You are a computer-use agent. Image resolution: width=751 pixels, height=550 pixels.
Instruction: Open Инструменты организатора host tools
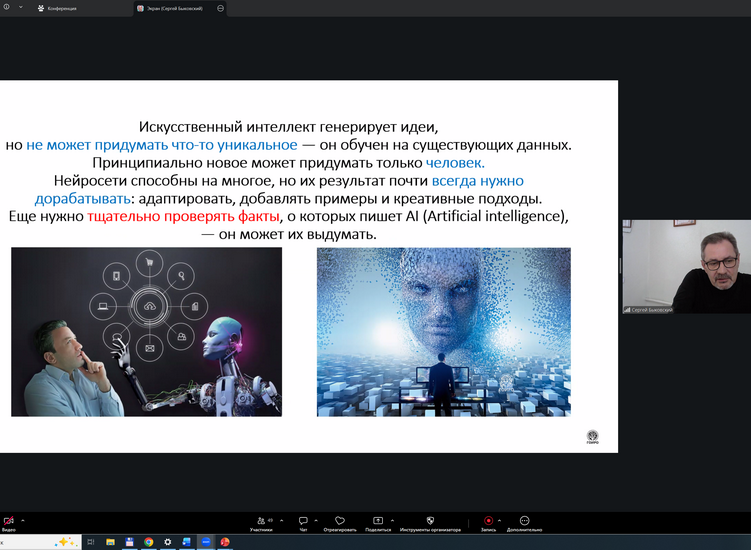[430, 521]
